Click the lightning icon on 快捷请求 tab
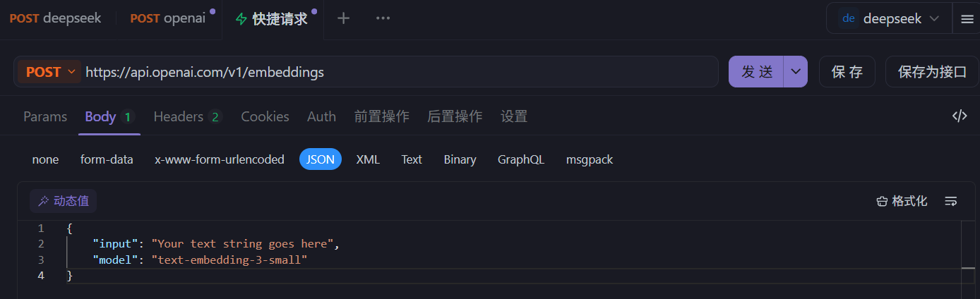This screenshot has width=980, height=299. click(x=241, y=19)
